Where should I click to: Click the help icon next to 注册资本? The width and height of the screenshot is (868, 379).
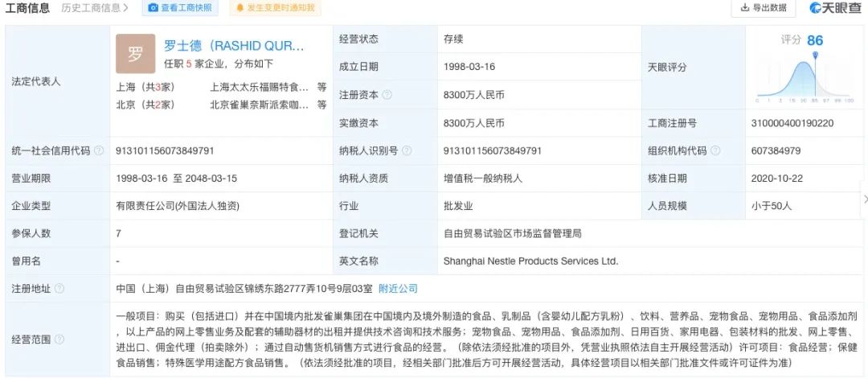pos(387,95)
